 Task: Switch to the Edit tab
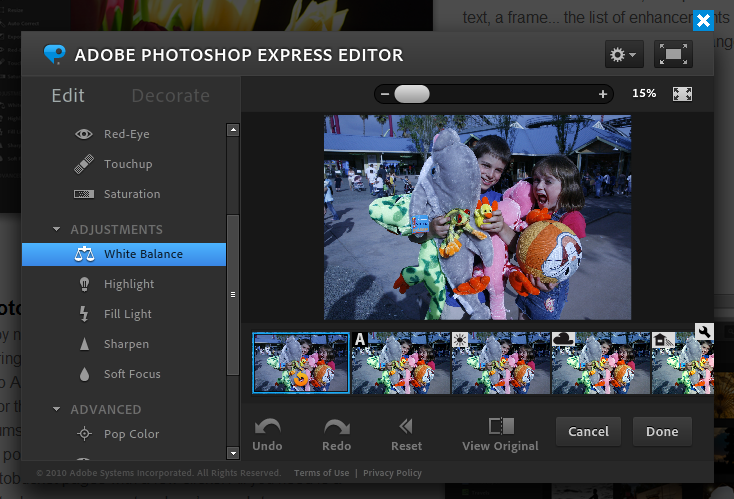[68, 96]
